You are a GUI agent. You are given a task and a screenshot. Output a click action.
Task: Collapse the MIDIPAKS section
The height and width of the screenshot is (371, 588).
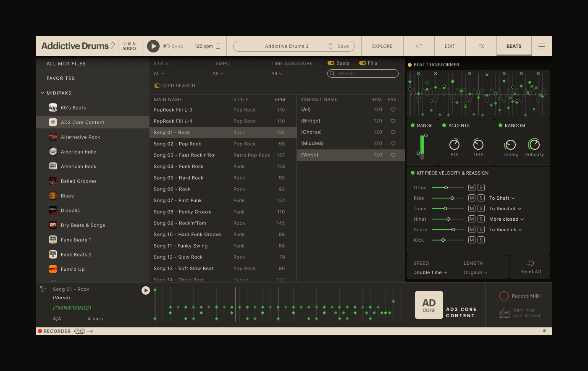coord(42,93)
